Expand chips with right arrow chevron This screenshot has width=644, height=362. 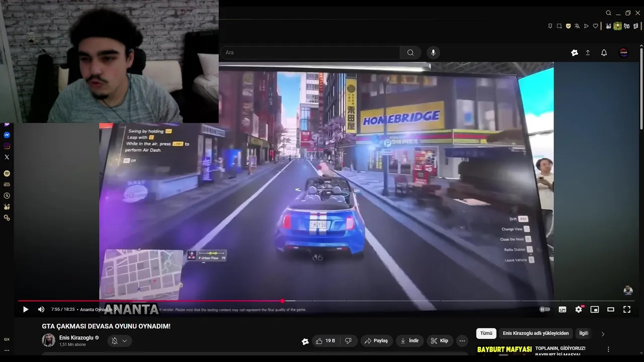click(603, 334)
